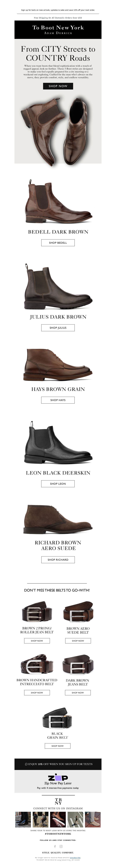Click the TB NY logo above the Instagram photos
Screen dimensions: 116x868
(58, 801)
